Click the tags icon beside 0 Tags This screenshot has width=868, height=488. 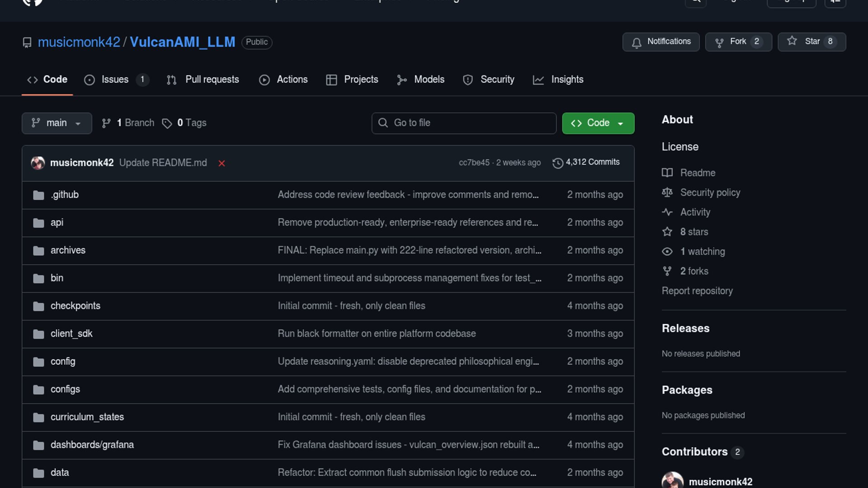(167, 123)
